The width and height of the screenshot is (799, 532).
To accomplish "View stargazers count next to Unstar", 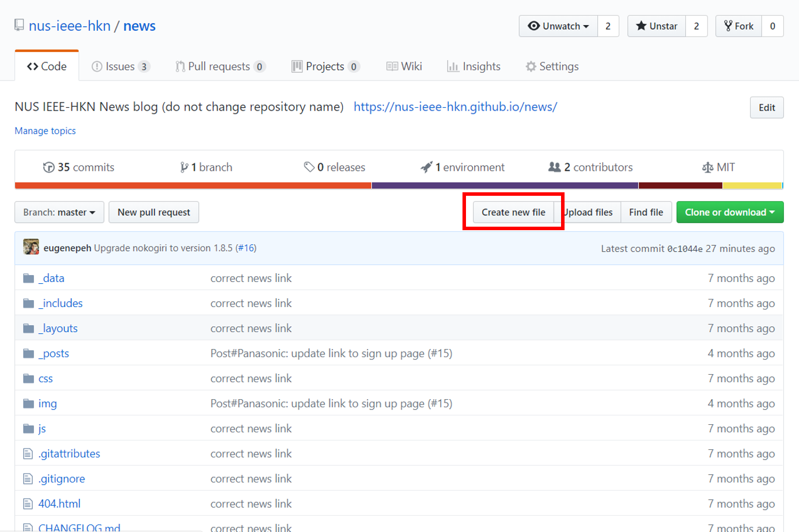I will (696, 26).
